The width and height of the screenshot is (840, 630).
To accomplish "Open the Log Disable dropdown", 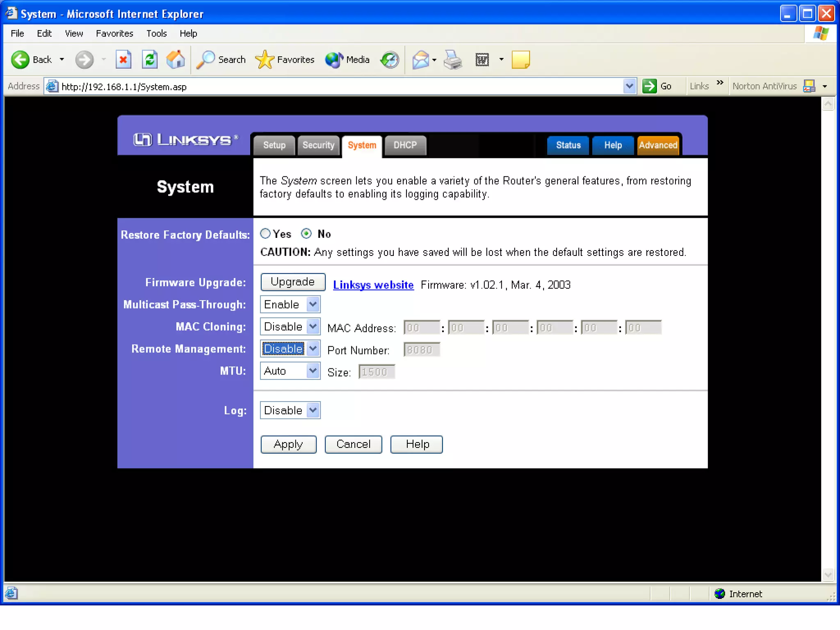I will point(313,410).
